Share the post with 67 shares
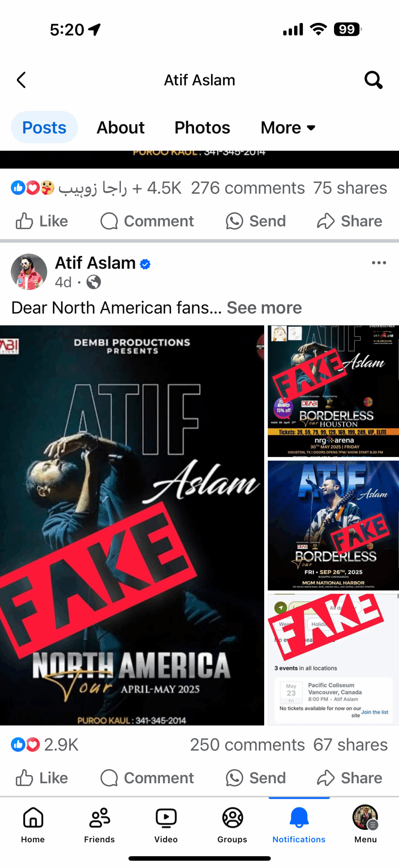 (350, 778)
